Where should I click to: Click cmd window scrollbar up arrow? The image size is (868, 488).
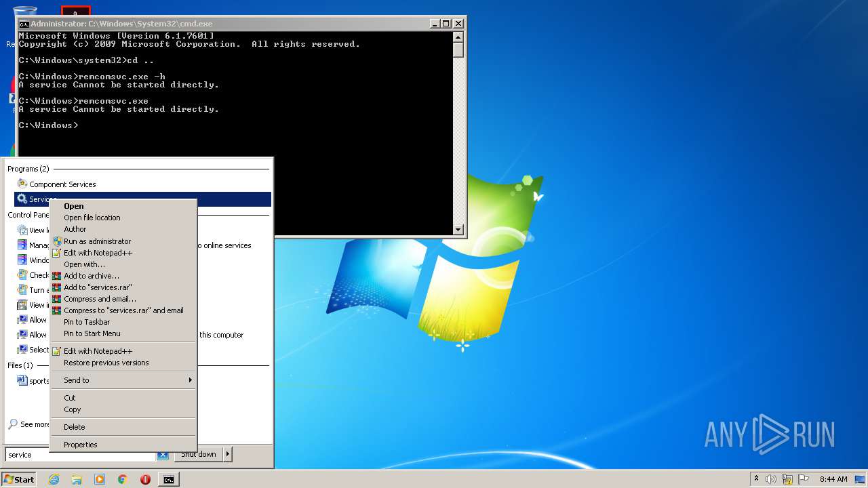pos(458,37)
